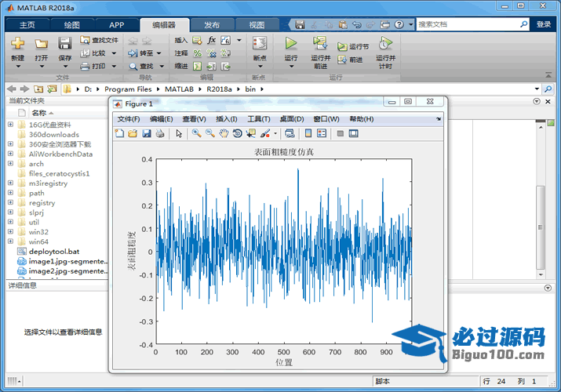Click the Print icon in Figure toolbar
The height and width of the screenshot is (392, 561).
pos(159,133)
